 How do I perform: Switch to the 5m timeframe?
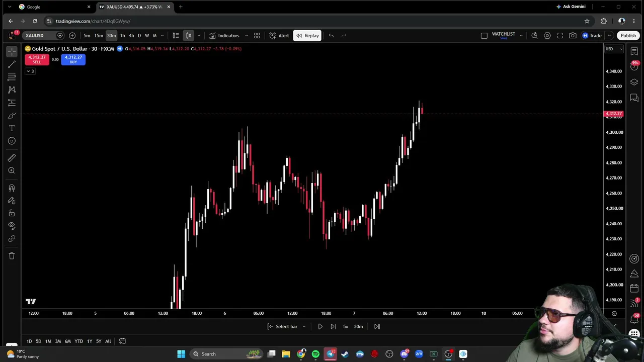87,36
